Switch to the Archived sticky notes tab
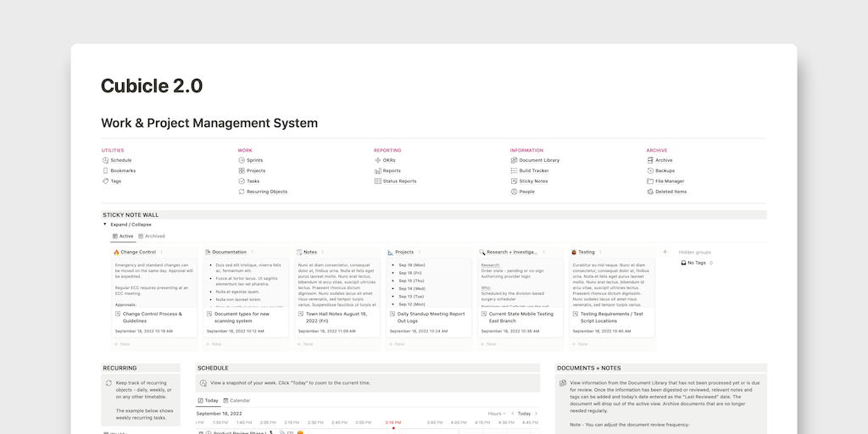This screenshot has height=434, width=868. tap(152, 236)
